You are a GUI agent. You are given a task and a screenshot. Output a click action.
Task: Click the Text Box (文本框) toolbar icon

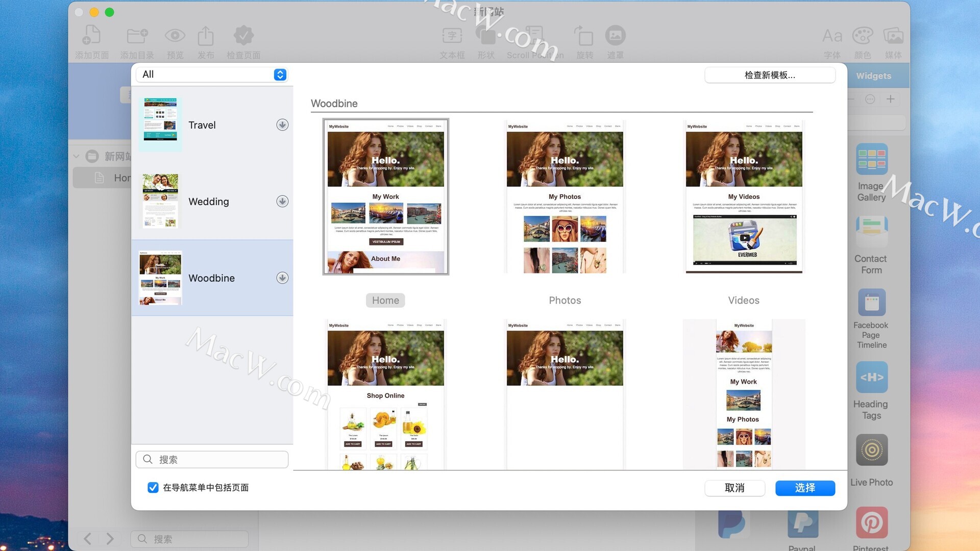pyautogui.click(x=452, y=36)
